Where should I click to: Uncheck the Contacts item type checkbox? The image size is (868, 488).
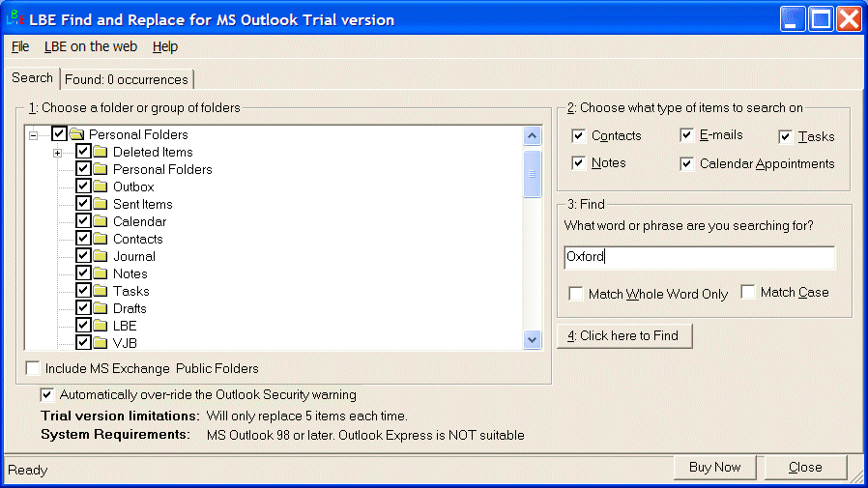[578, 135]
